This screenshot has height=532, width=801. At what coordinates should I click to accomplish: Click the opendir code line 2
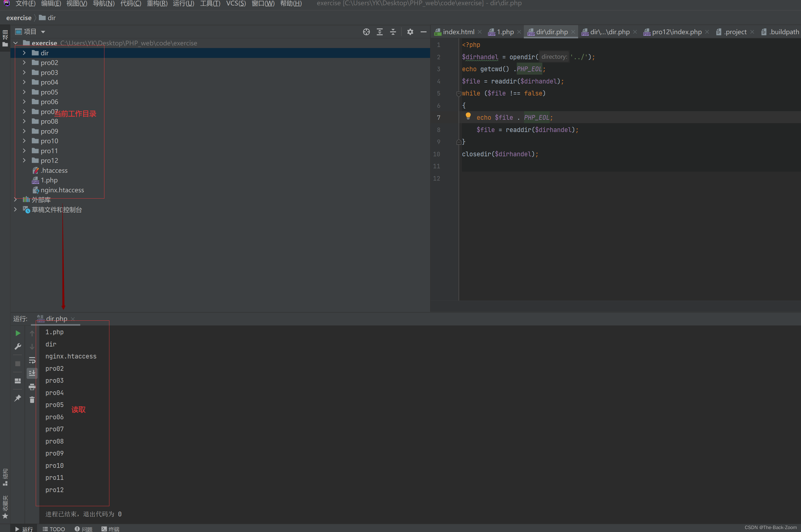[x=529, y=57]
